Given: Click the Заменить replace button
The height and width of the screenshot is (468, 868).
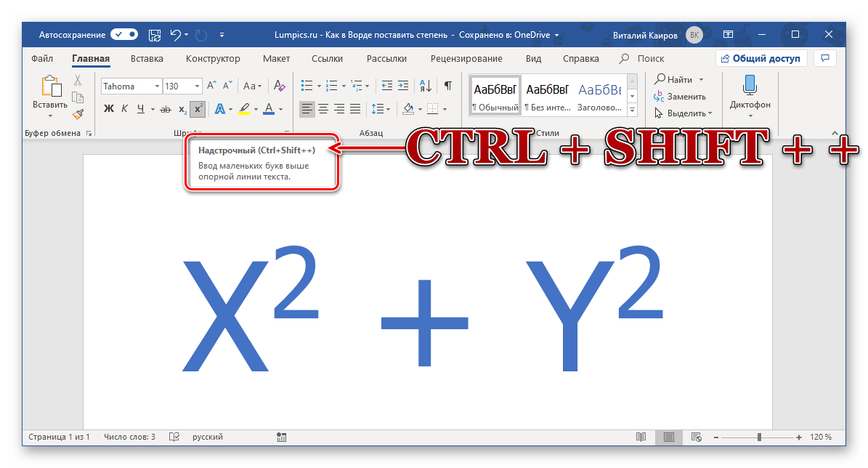Looking at the screenshot, I should coord(680,96).
